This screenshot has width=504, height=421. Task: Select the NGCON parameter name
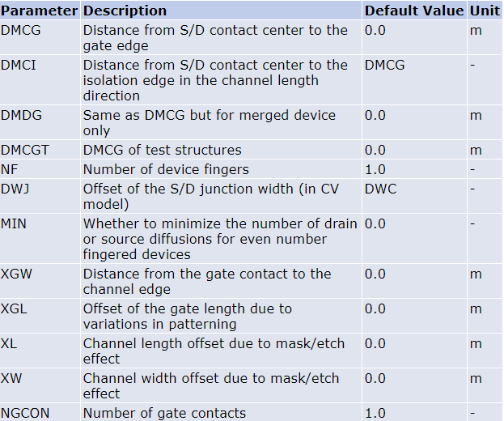coord(25,413)
